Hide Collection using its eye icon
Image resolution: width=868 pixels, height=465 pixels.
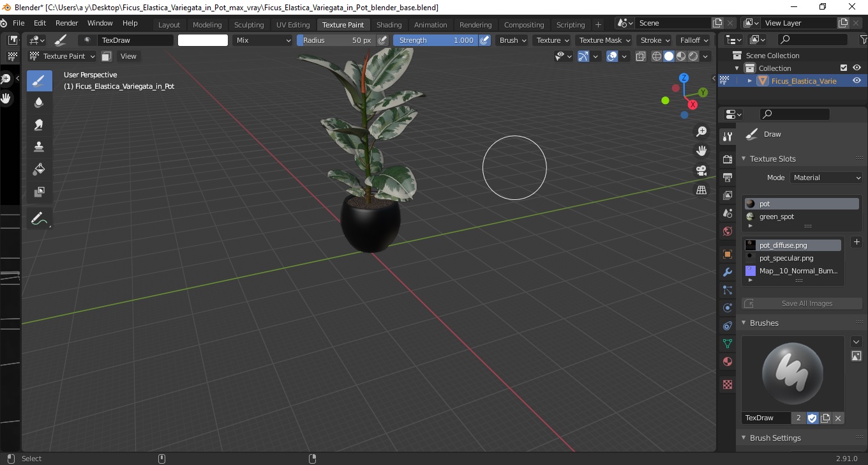857,68
